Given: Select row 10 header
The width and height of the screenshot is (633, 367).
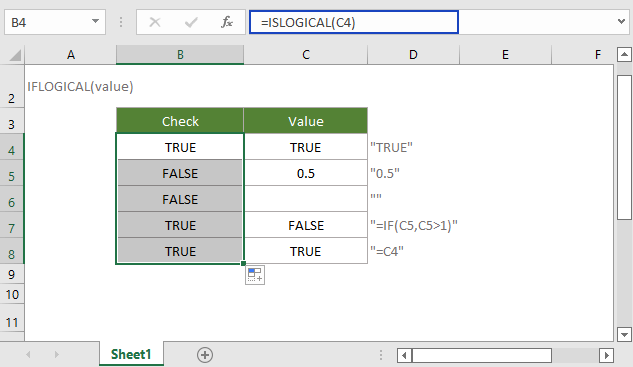Looking at the screenshot, I should (x=12, y=294).
